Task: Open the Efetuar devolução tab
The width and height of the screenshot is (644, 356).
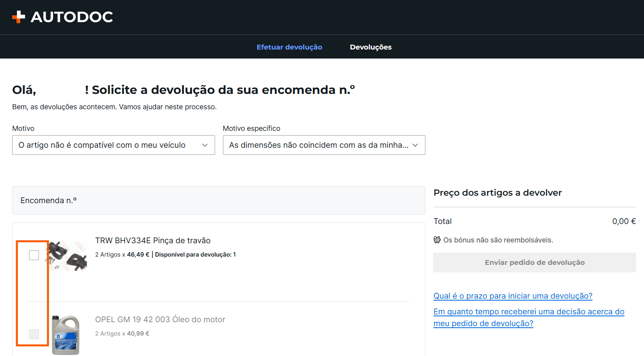Action: (x=289, y=47)
